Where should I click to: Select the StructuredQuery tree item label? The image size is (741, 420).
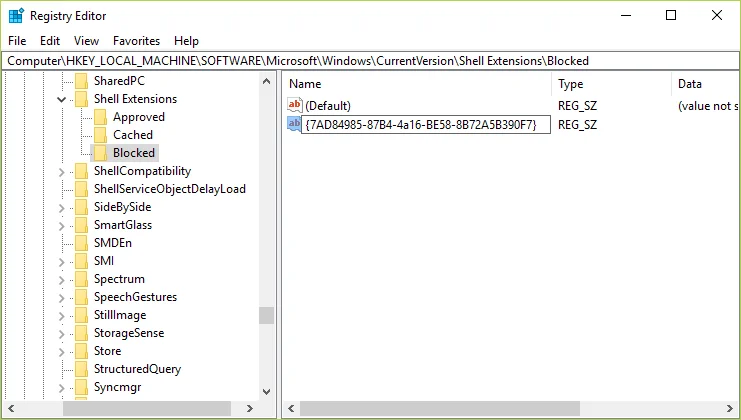coord(138,369)
